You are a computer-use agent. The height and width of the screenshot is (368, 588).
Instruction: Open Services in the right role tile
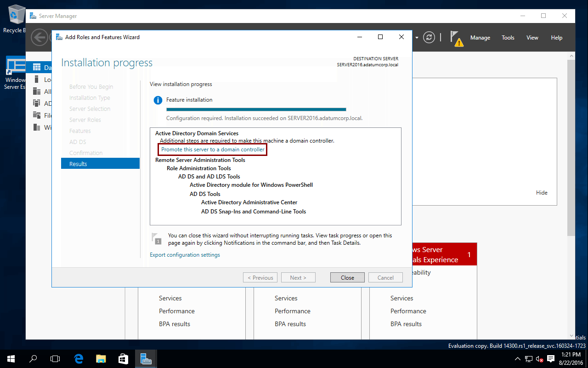402,298
